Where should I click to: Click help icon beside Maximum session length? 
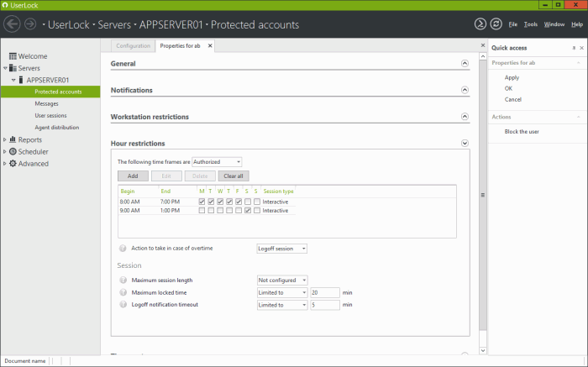[123, 280]
